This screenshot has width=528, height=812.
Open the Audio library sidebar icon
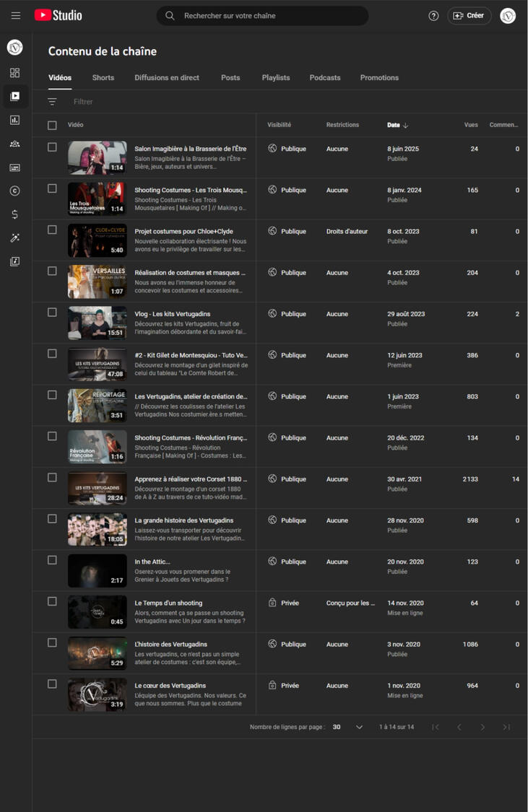coord(14,261)
